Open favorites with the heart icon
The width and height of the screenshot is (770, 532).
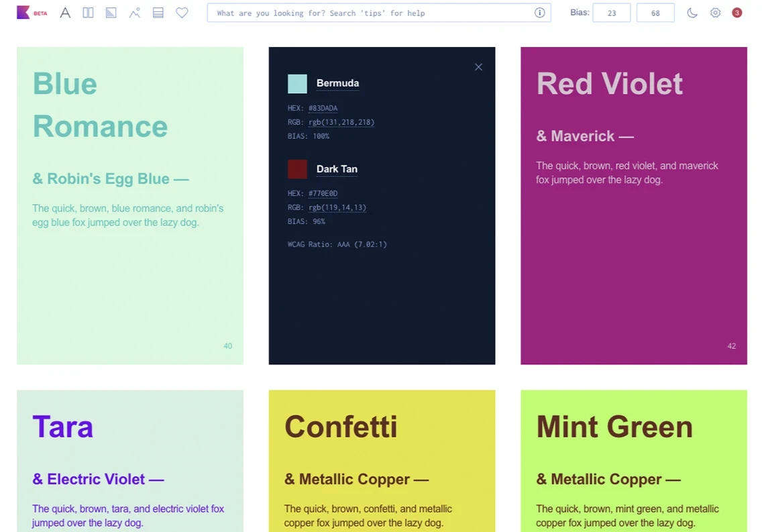pos(182,13)
